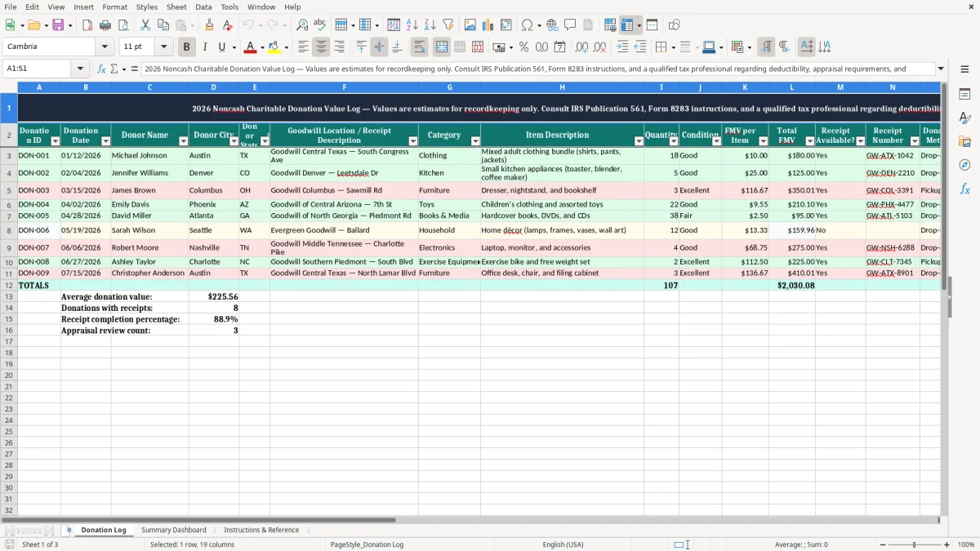Screen dimensions: 980x551
Task: Open Donor Name column filter dropdown
Action: click(183, 141)
